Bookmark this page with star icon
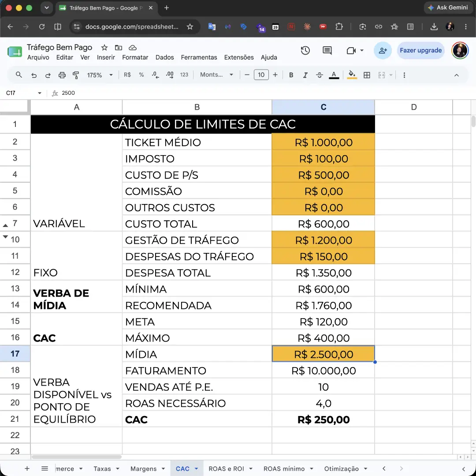The image size is (476, 476). [190, 27]
